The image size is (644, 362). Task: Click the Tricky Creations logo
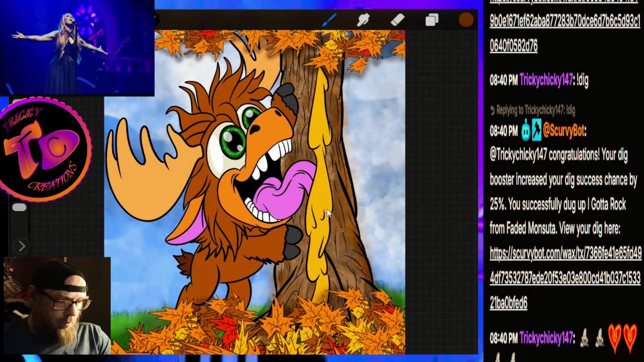(46, 150)
